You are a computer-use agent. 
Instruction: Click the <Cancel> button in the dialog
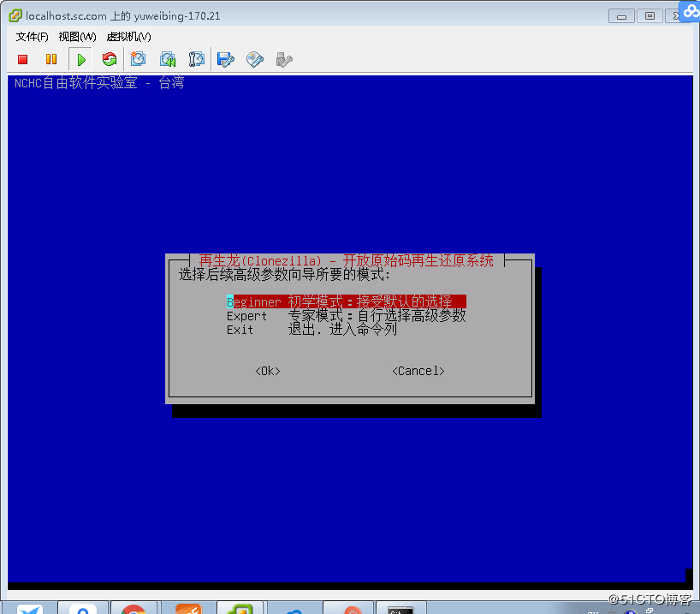[x=418, y=371]
